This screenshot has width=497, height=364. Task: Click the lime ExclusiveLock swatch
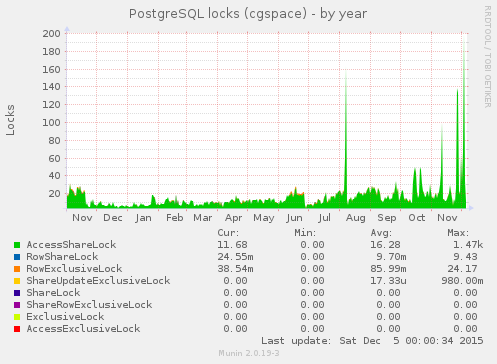point(17,317)
